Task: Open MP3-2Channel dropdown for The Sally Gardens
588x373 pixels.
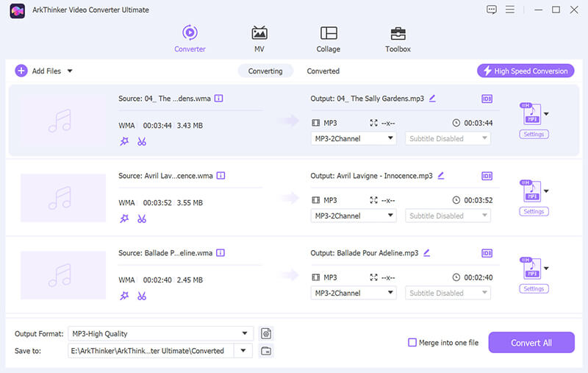Action: point(354,138)
